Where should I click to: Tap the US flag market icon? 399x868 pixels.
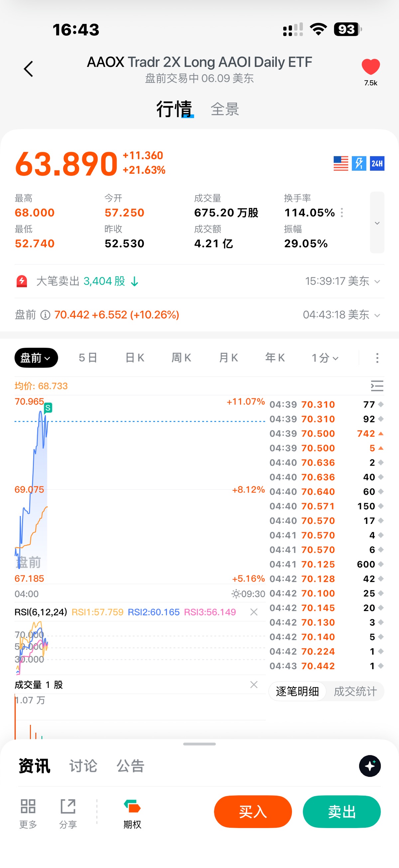(341, 163)
